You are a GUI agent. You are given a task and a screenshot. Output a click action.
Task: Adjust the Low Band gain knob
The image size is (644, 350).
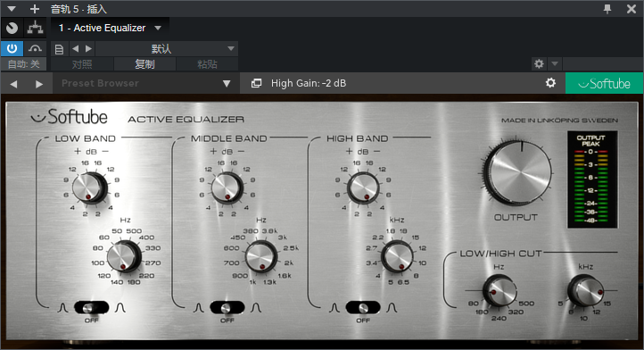pyautogui.click(x=89, y=187)
